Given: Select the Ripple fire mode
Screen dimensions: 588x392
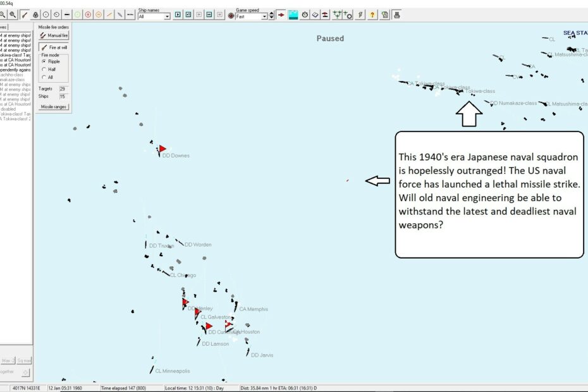Looking at the screenshot, I should (42, 61).
